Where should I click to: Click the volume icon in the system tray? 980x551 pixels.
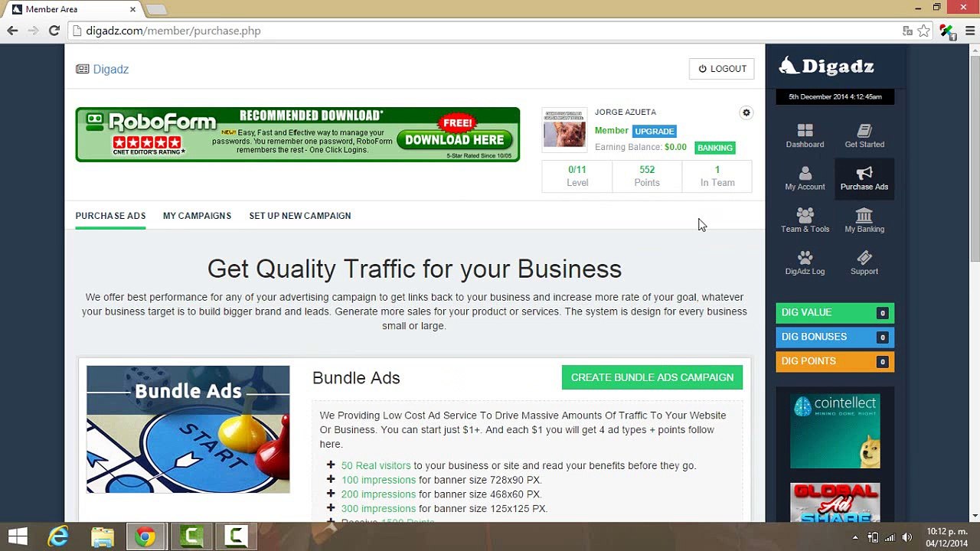point(907,537)
